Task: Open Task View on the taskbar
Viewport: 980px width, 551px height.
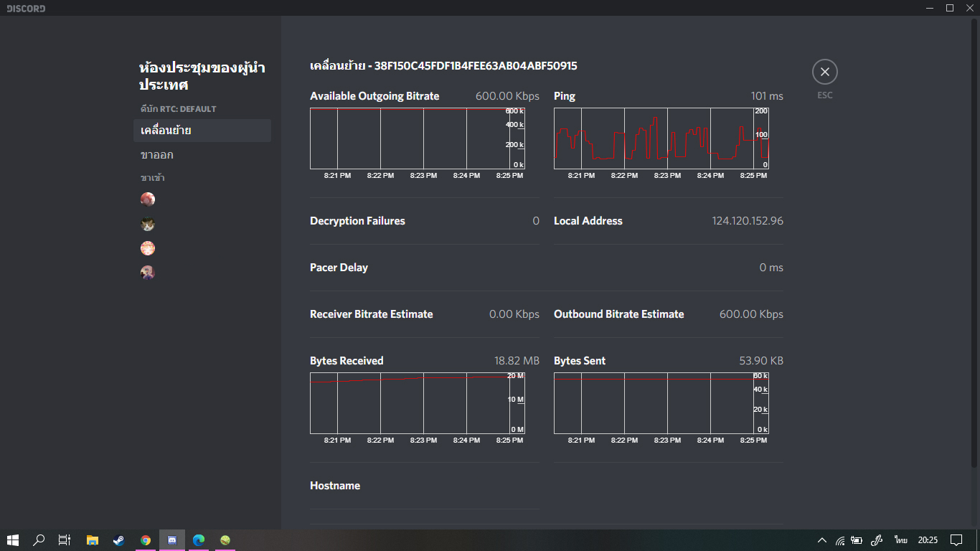Action: pos(65,540)
